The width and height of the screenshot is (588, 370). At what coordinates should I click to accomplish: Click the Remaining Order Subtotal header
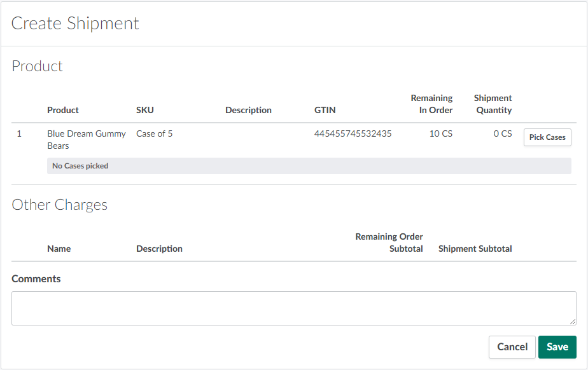tap(389, 242)
